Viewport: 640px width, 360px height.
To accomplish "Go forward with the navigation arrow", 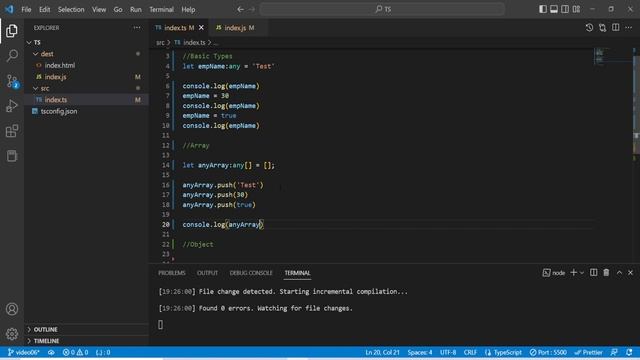I will tap(252, 9).
